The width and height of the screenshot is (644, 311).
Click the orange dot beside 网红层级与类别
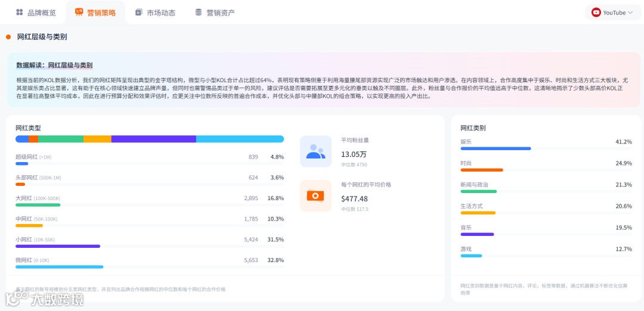(8, 37)
